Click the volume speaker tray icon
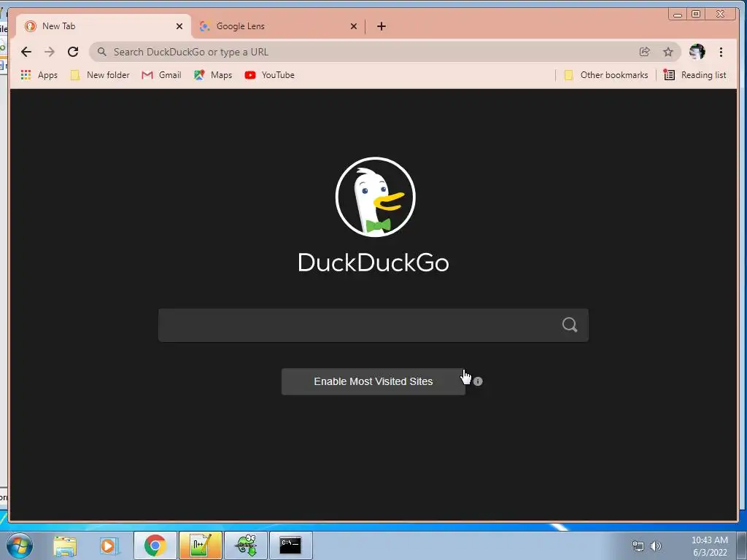This screenshot has width=747, height=560. (656, 545)
